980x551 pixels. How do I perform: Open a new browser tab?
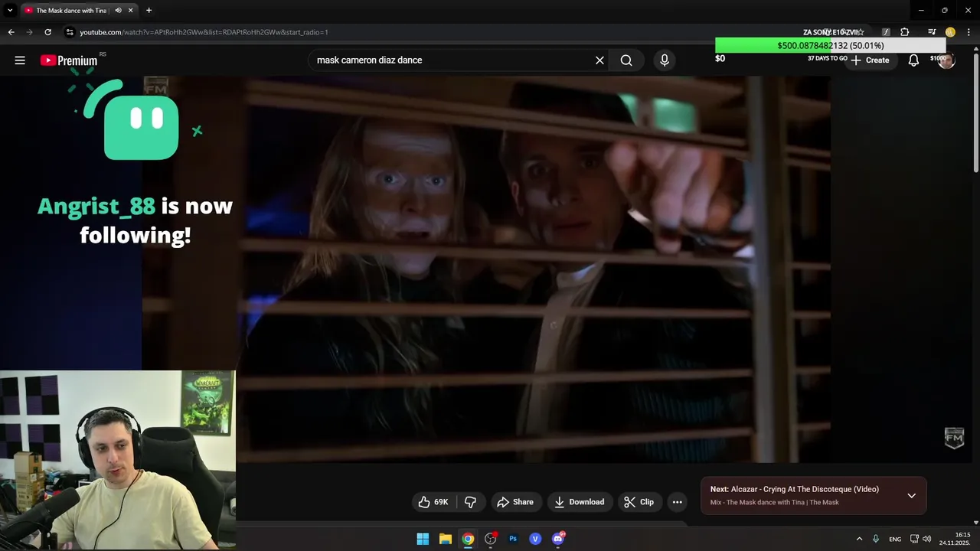pos(149,11)
